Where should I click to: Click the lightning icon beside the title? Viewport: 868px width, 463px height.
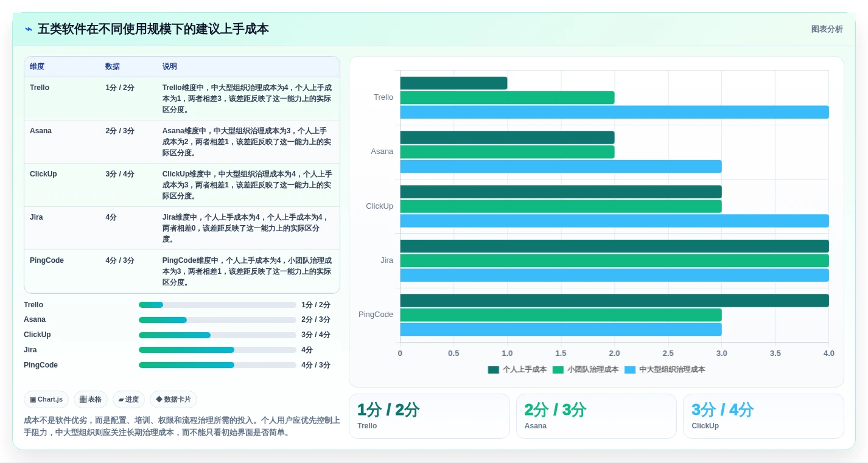pos(29,29)
